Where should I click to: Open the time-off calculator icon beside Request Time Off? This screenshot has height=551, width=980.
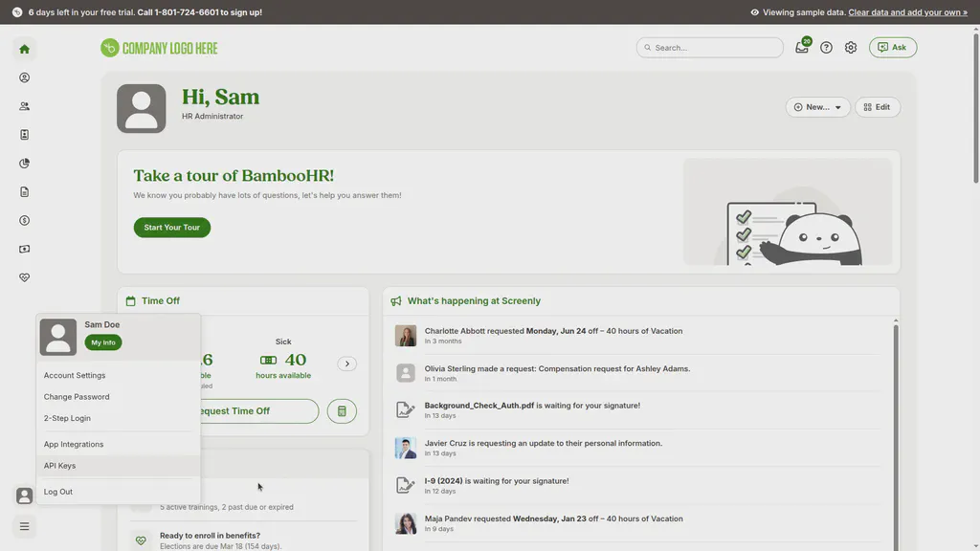pos(342,410)
